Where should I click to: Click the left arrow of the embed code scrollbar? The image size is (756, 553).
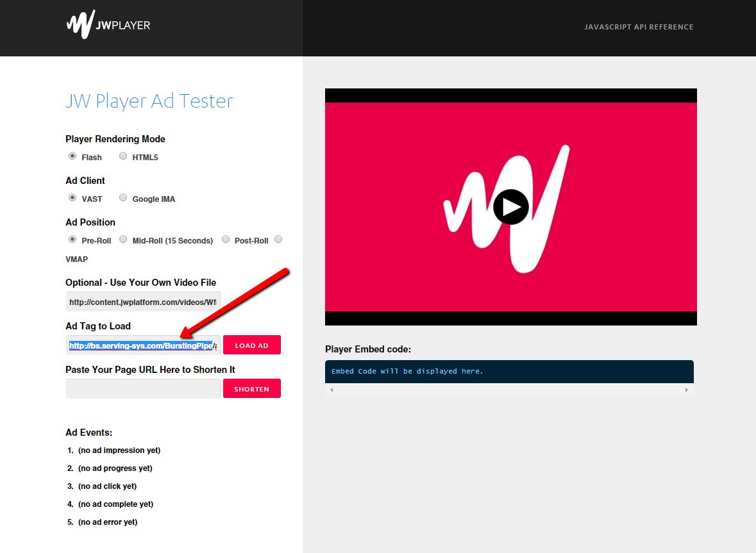pyautogui.click(x=331, y=389)
